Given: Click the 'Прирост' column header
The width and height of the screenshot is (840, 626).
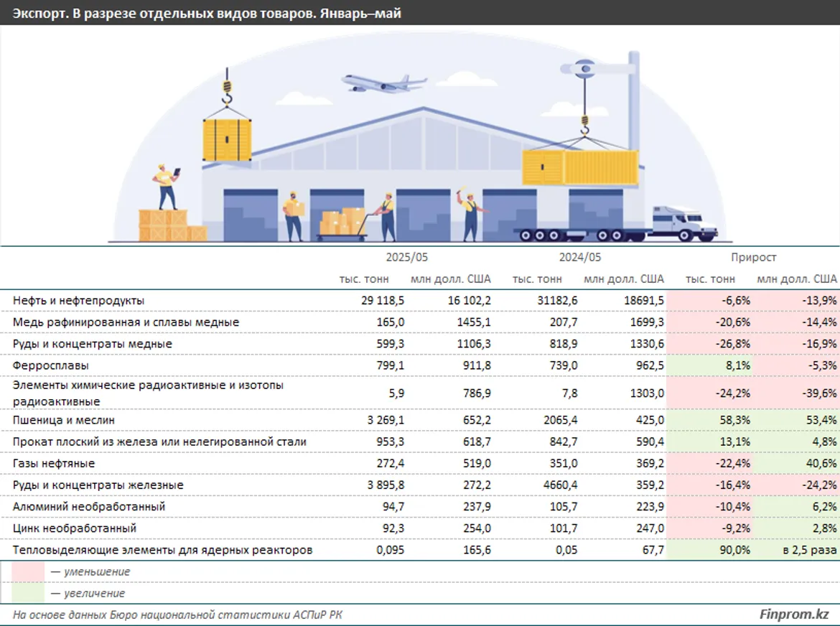Looking at the screenshot, I should coord(753,257).
